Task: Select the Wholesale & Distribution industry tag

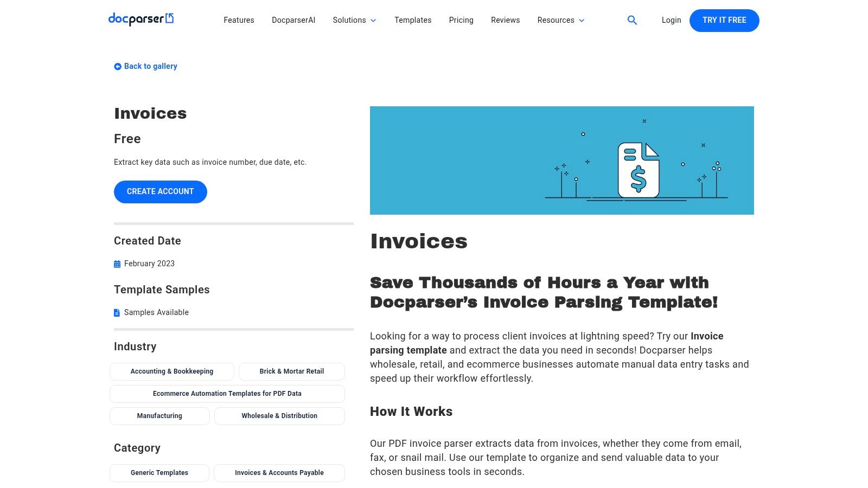Action: pyautogui.click(x=279, y=416)
